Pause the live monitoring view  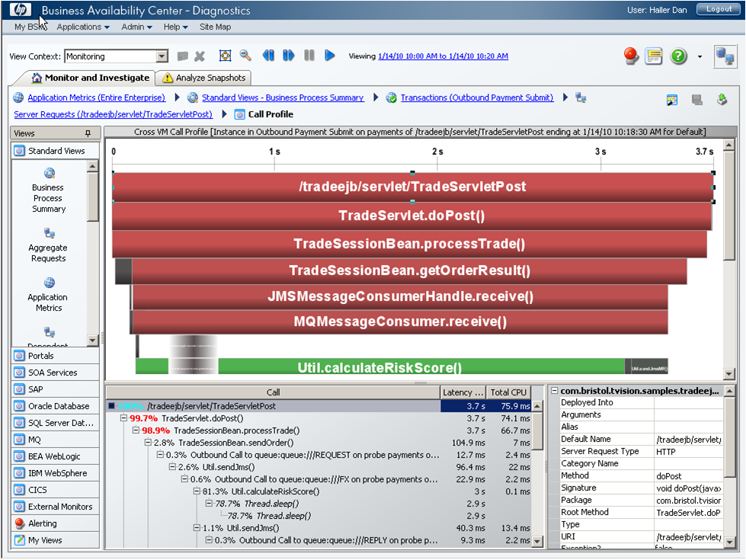[309, 56]
